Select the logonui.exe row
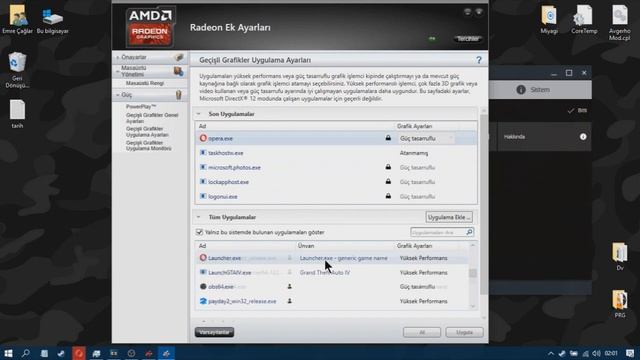The height and width of the screenshot is (360, 640). (x=336, y=196)
